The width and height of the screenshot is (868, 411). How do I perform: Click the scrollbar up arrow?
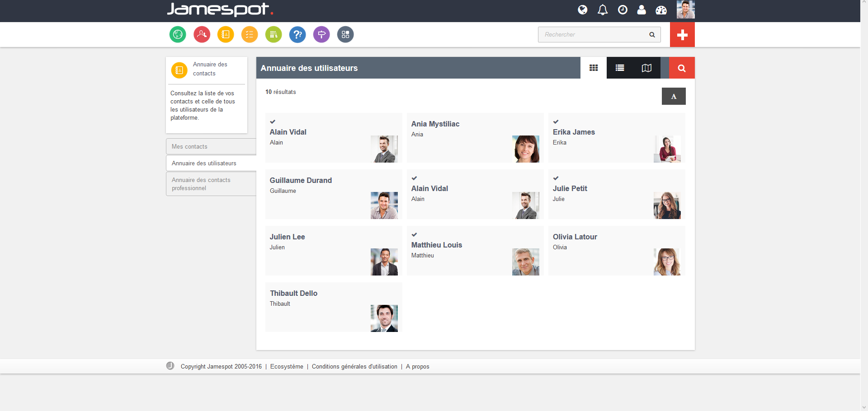(864, 4)
